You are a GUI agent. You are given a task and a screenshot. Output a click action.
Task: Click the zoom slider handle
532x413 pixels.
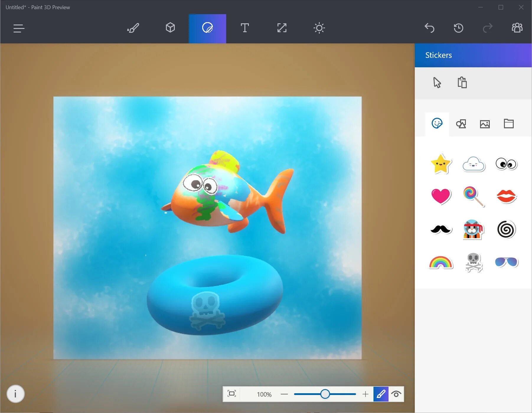tap(325, 394)
